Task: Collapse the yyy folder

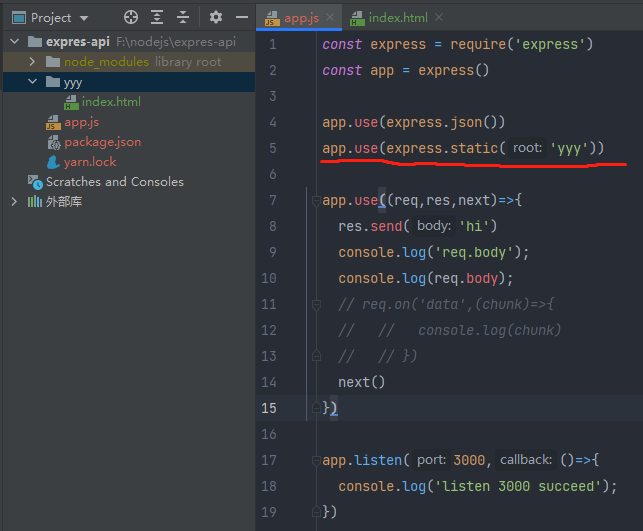Action: pos(32,82)
